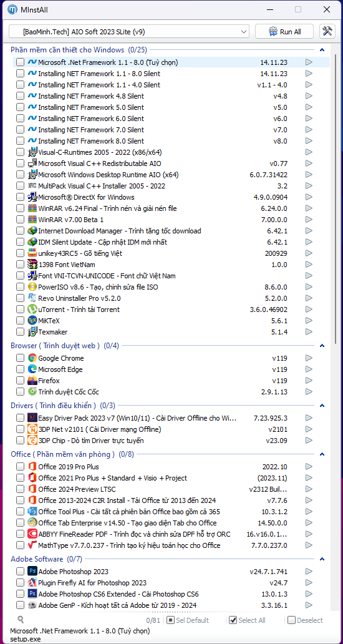The height and width of the screenshot is (644, 343).
Task: Click the play arrow for WinRAR v7.00 Beta 1
Action: 309,219
